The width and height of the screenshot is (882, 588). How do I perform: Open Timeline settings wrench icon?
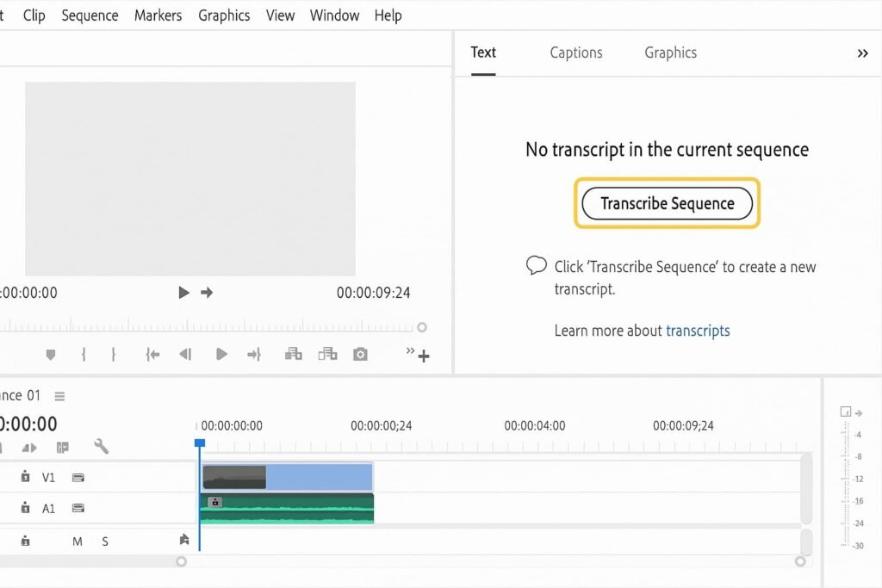pos(101,447)
